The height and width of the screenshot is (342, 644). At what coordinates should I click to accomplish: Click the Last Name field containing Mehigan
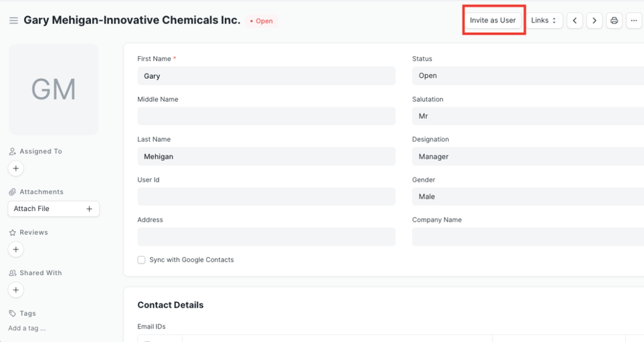point(266,156)
